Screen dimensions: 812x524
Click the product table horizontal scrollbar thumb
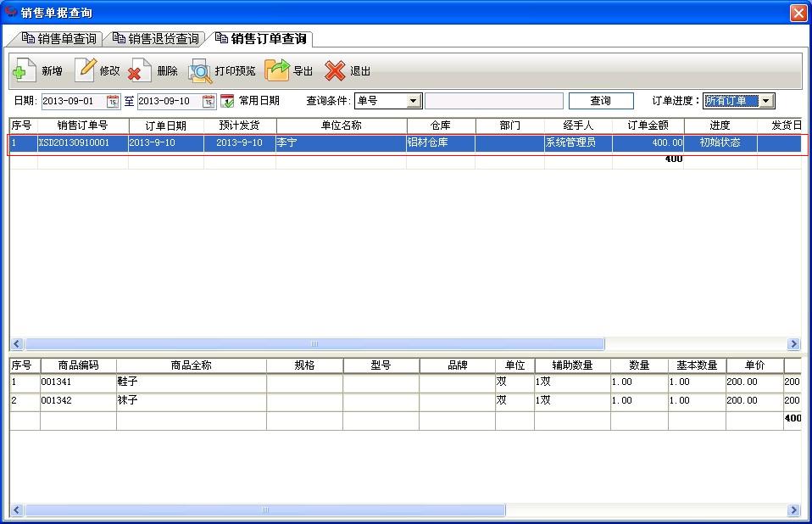tap(265, 510)
